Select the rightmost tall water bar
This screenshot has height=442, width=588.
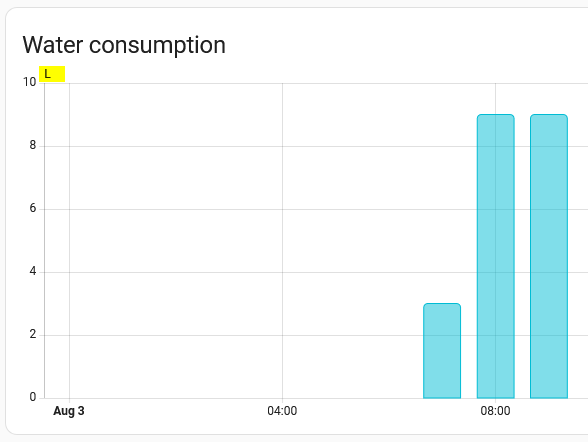click(549, 256)
